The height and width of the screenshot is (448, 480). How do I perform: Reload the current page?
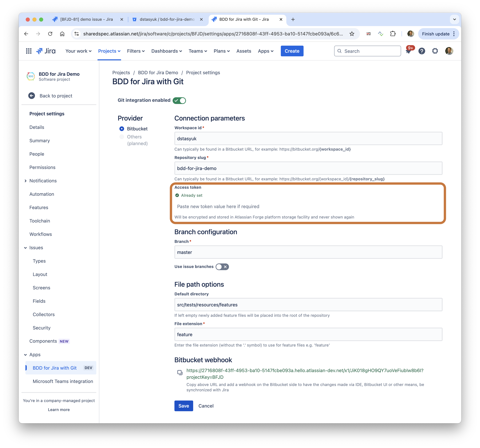[x=50, y=34]
